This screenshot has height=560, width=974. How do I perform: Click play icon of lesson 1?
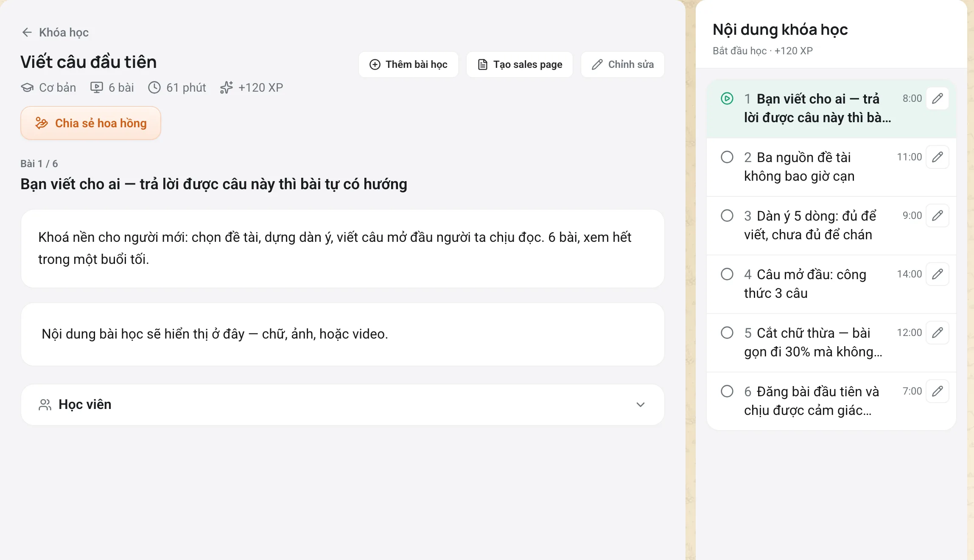click(x=727, y=98)
